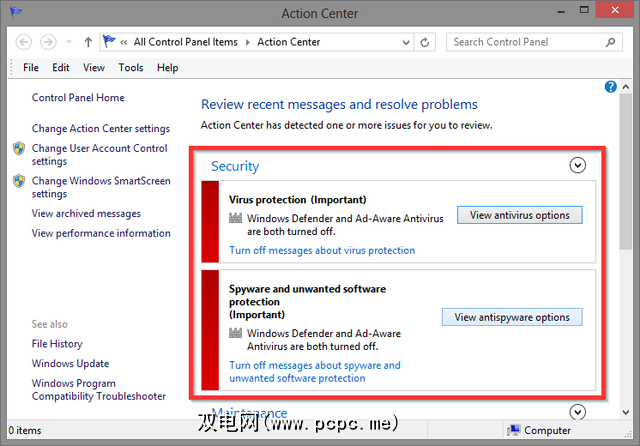Screen dimensions: 640x446
Task: Open the Tools menu
Action: tap(131, 68)
